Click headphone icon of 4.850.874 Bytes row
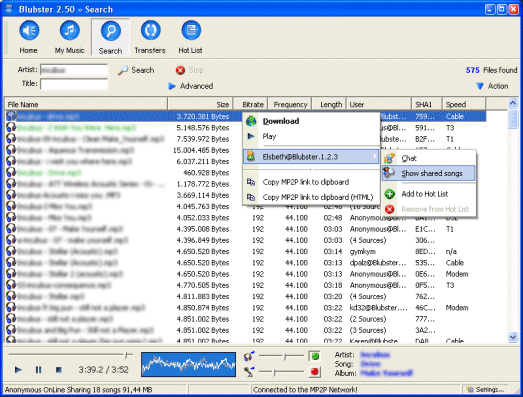Image resolution: width=523 pixels, height=397 pixels. [11, 308]
